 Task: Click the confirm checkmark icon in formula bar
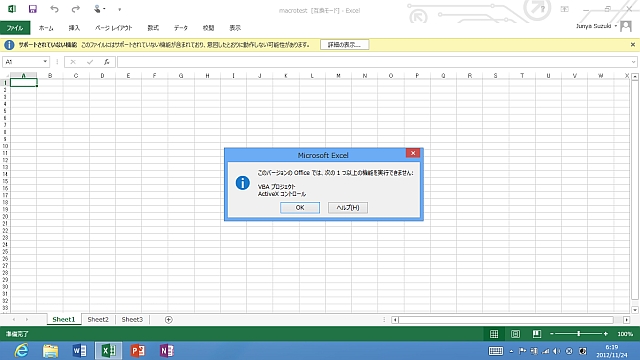[90, 62]
